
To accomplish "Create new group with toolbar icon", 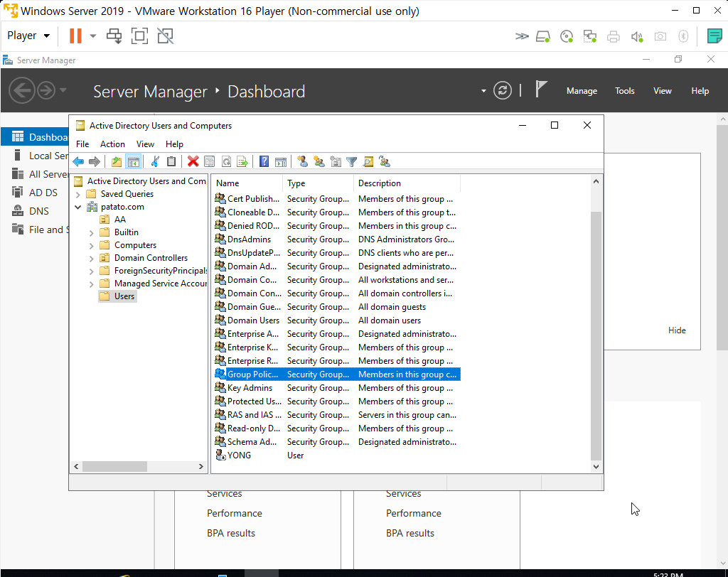I will [x=319, y=161].
